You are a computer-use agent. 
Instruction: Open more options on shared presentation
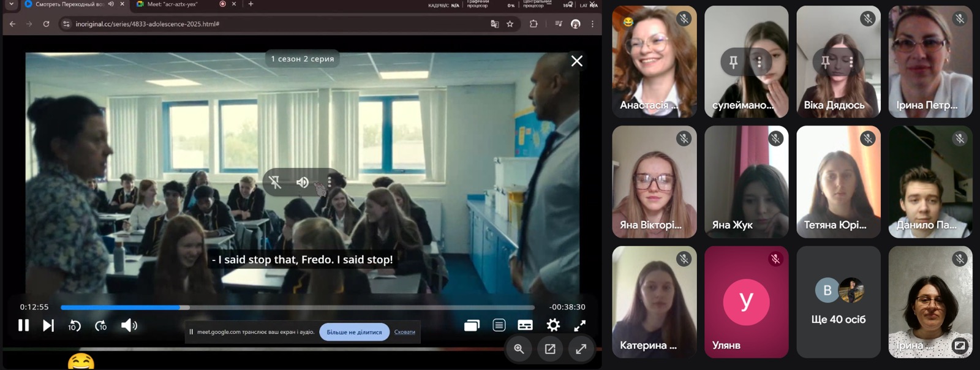point(330,182)
